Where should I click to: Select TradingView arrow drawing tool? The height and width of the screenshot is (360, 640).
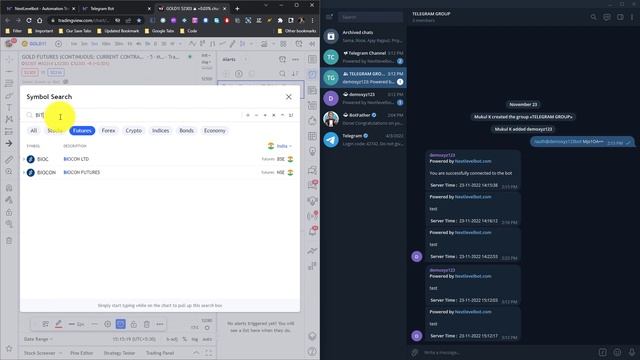coord(9,143)
